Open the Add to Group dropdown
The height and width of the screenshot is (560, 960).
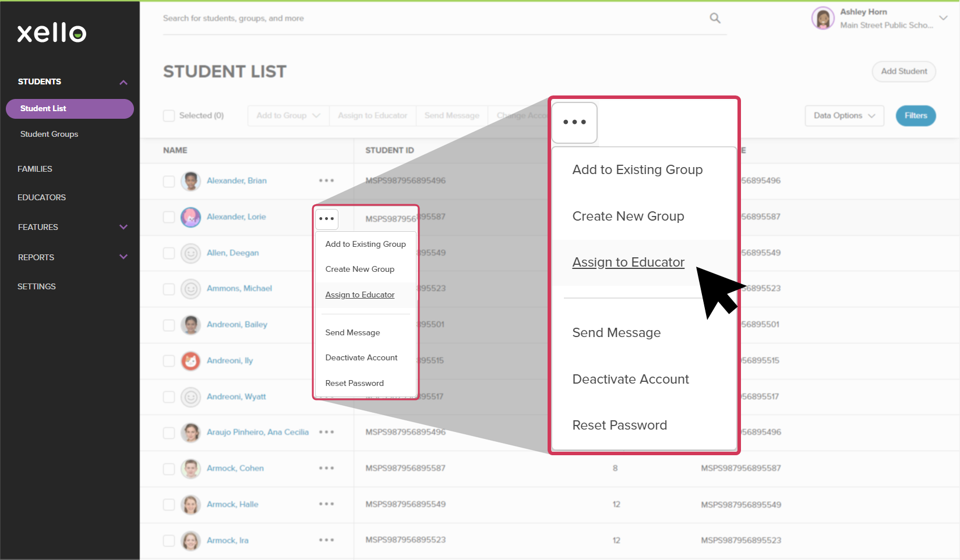[288, 116]
